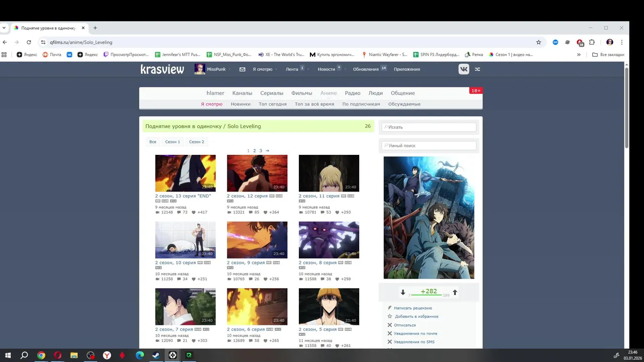Open the Chrome profile avatar
This screenshot has height=362, width=644.
(610, 42)
